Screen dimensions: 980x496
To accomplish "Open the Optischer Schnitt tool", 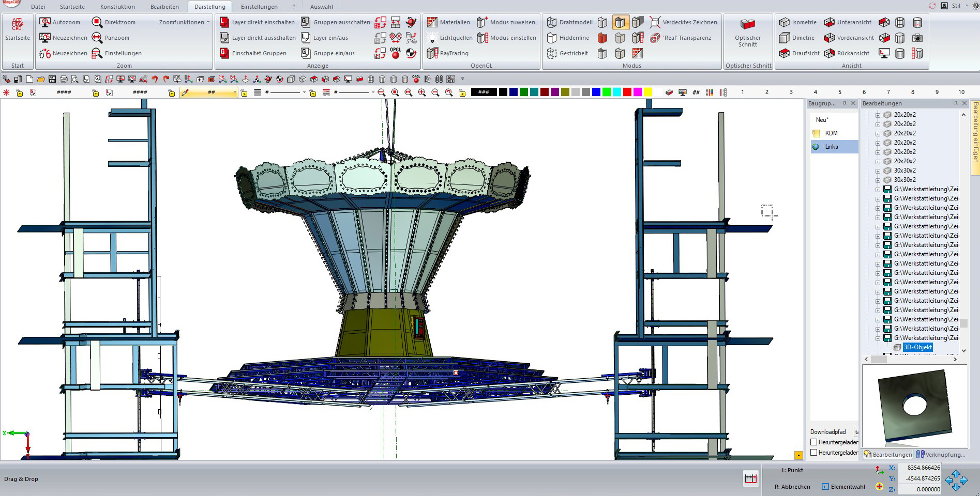I will [747, 25].
